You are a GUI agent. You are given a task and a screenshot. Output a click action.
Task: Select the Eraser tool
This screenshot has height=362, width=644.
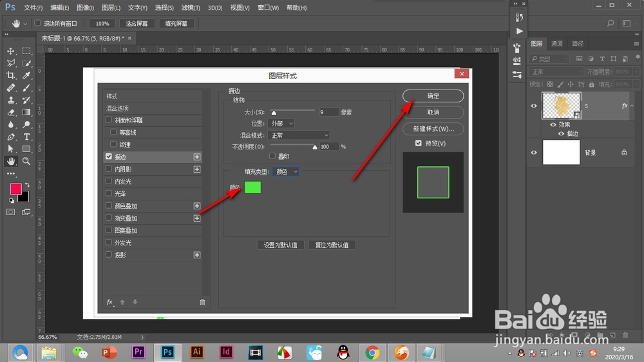point(11,112)
